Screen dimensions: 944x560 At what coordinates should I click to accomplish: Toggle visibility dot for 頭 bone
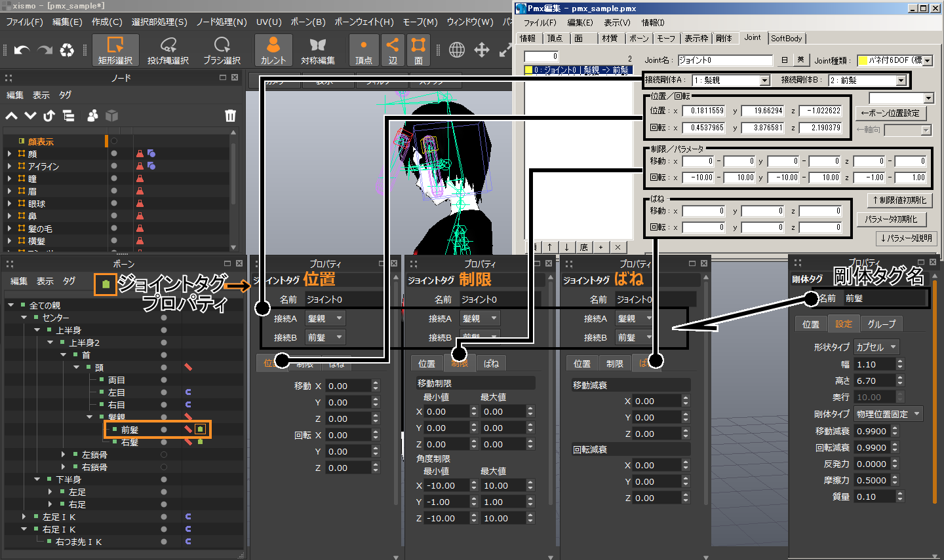(164, 367)
